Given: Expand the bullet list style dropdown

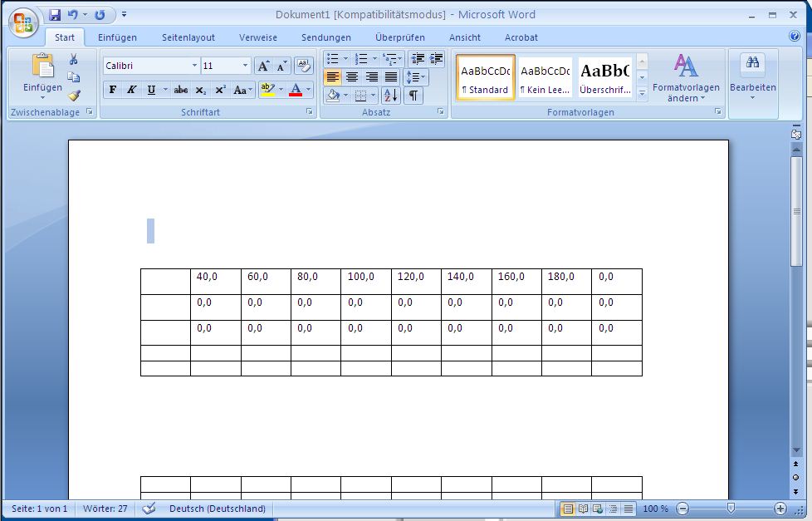Looking at the screenshot, I should tap(345, 58).
